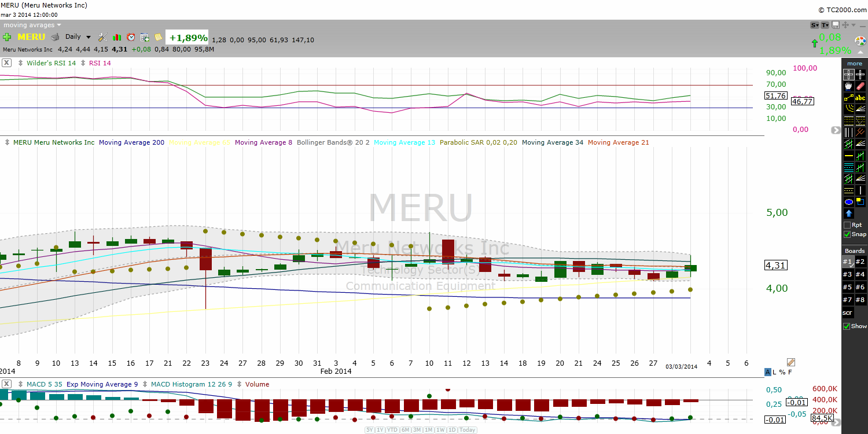Click the save floppy icon in top bar
The height and width of the screenshot is (434, 868).
pyautogui.click(x=836, y=25)
